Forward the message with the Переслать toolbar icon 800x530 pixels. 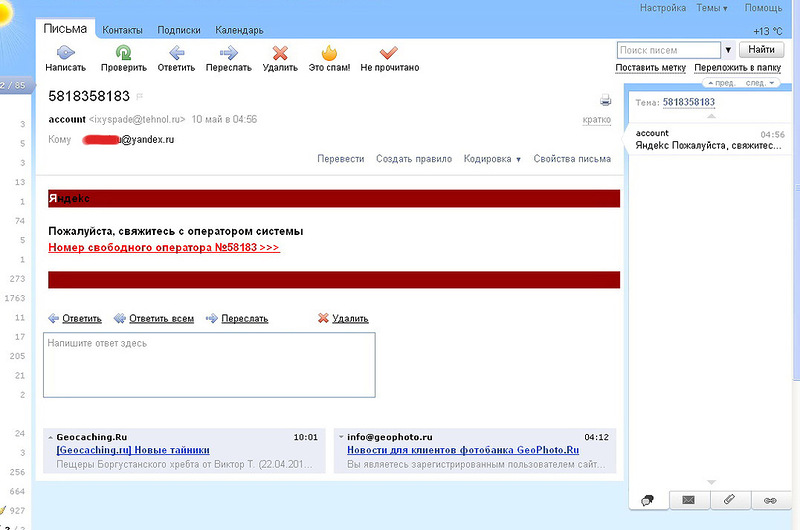(228, 52)
